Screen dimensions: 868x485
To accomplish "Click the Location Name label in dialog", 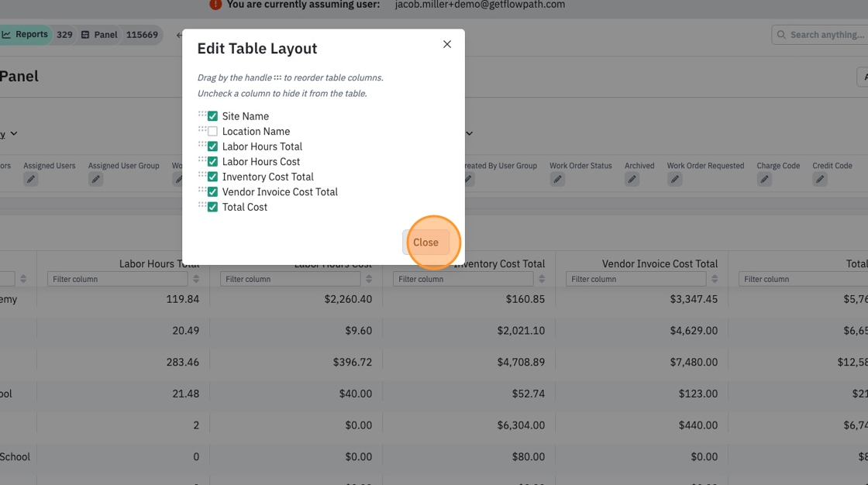I will pos(256,131).
